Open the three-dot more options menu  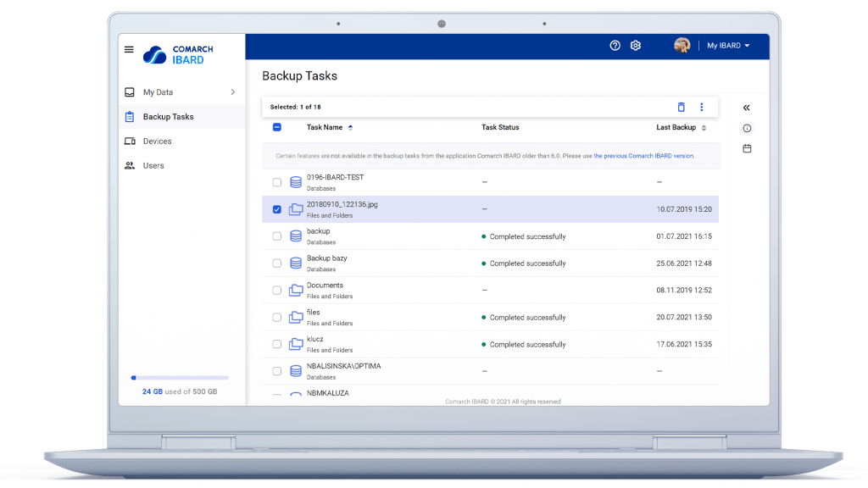pyautogui.click(x=701, y=107)
